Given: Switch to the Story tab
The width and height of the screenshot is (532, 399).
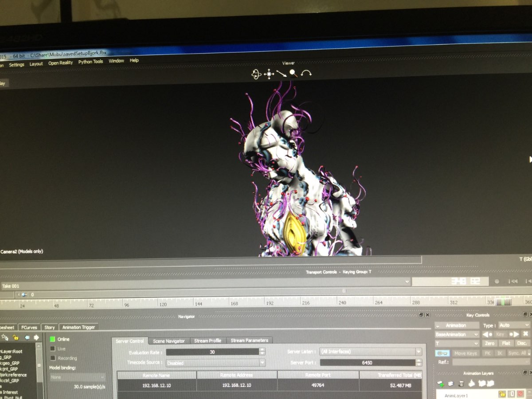Looking at the screenshot, I should (x=50, y=328).
